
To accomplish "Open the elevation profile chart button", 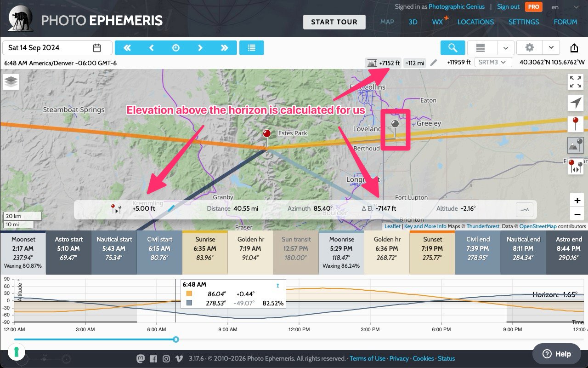I will (x=524, y=209).
